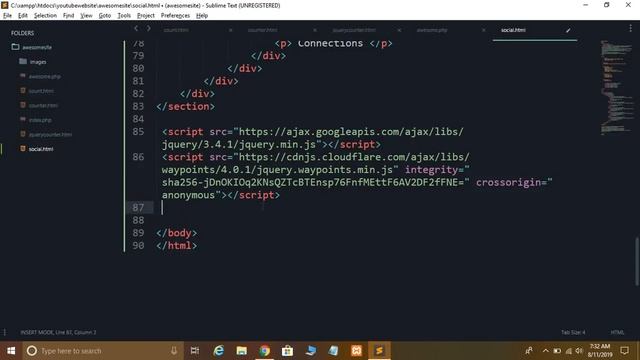
Task: Close the count.html tab
Action: 231,30
